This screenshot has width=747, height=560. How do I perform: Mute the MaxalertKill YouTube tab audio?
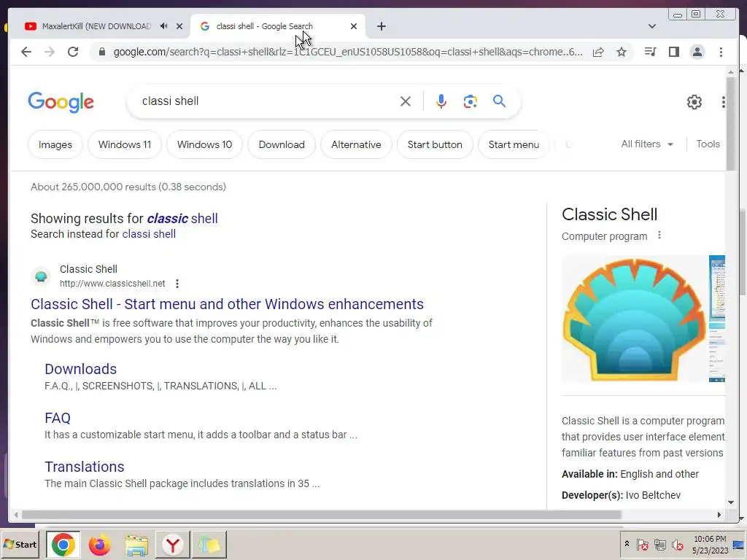(164, 26)
